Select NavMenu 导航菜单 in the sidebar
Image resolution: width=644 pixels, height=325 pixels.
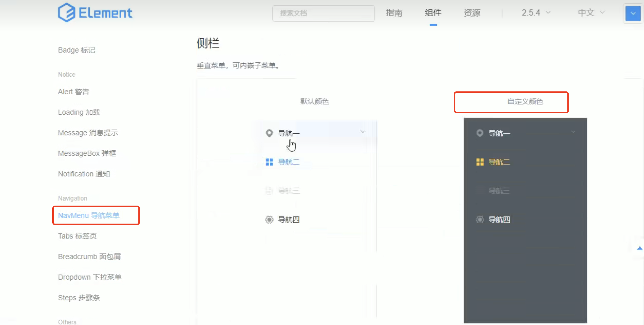click(x=89, y=215)
